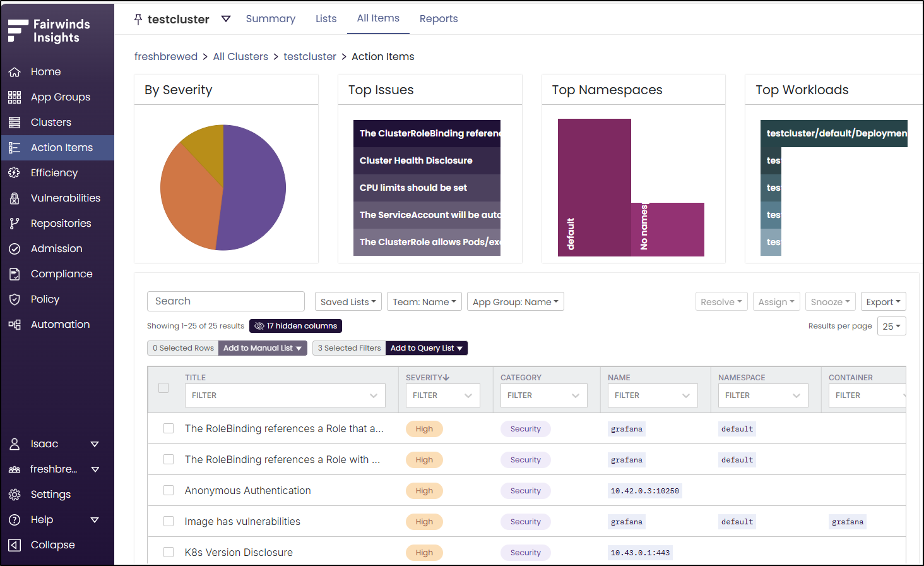Open the Title column filter dropdown
Image resolution: width=924 pixels, height=566 pixels.
285,395
